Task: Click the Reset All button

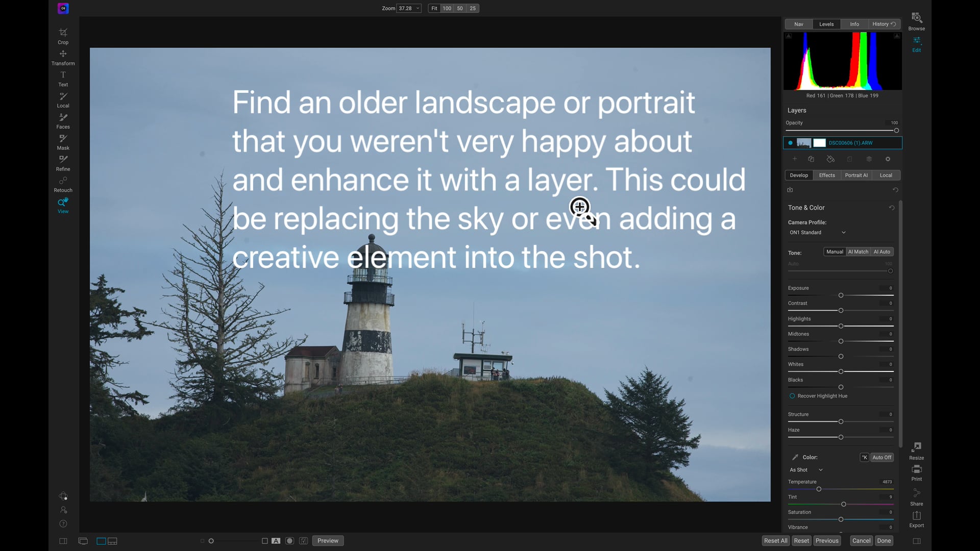Action: [775, 541]
